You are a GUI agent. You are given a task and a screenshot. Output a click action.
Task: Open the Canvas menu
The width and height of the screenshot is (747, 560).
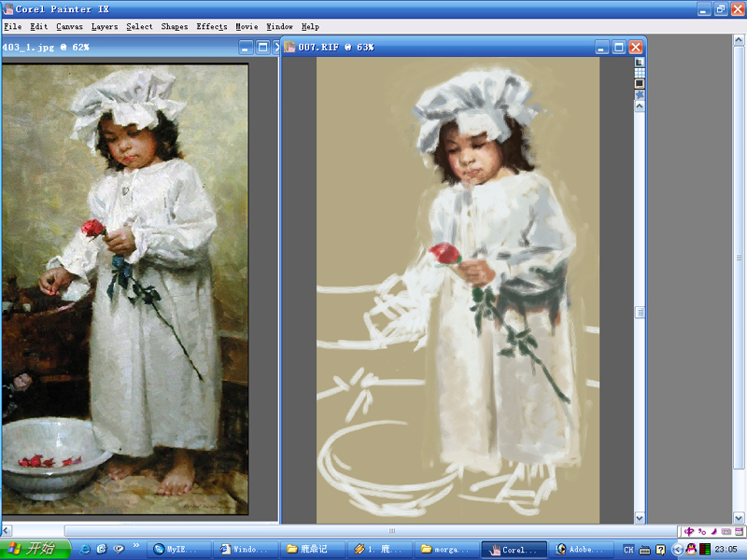(69, 27)
